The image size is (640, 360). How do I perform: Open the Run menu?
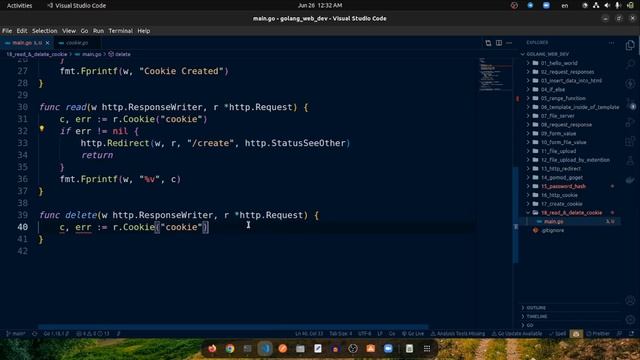pyautogui.click(x=98, y=31)
